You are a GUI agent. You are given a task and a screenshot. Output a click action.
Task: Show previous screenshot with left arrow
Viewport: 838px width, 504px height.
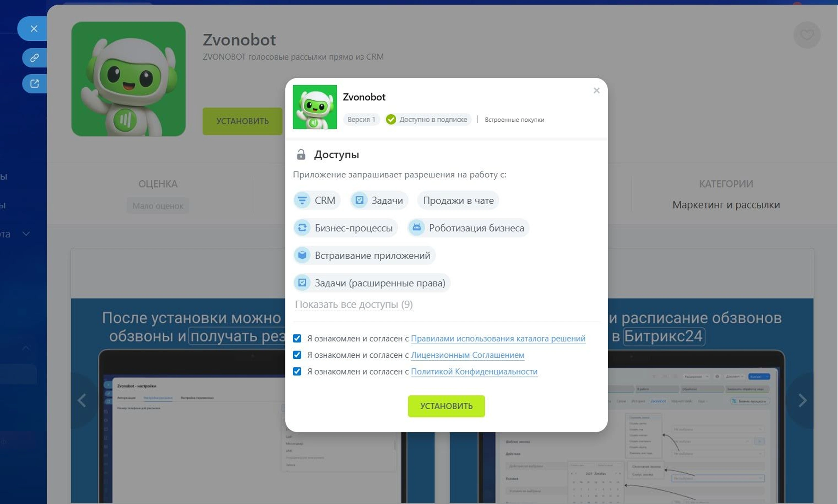point(82,400)
